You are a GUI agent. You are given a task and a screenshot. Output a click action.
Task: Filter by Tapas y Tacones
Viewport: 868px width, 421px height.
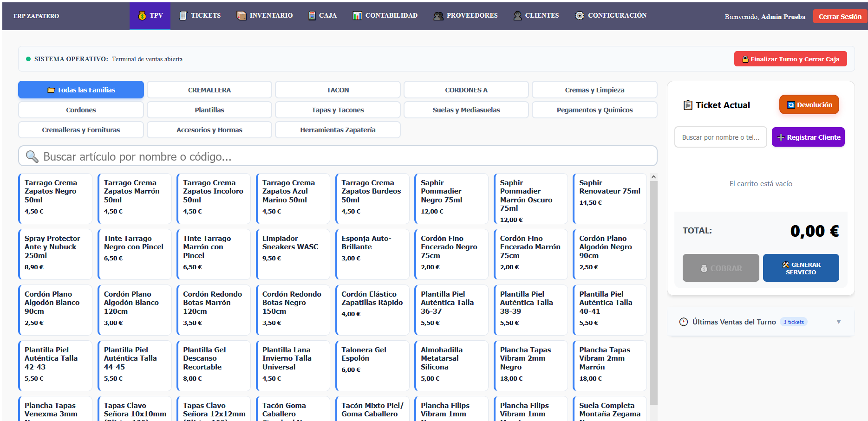[338, 110]
